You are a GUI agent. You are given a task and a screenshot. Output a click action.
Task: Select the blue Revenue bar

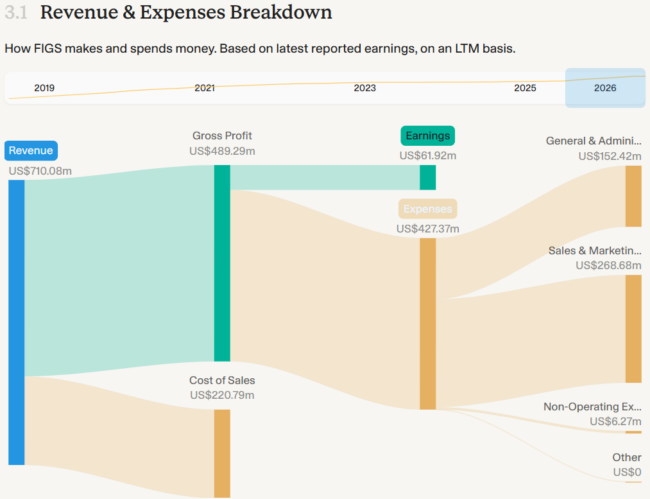pyautogui.click(x=17, y=322)
